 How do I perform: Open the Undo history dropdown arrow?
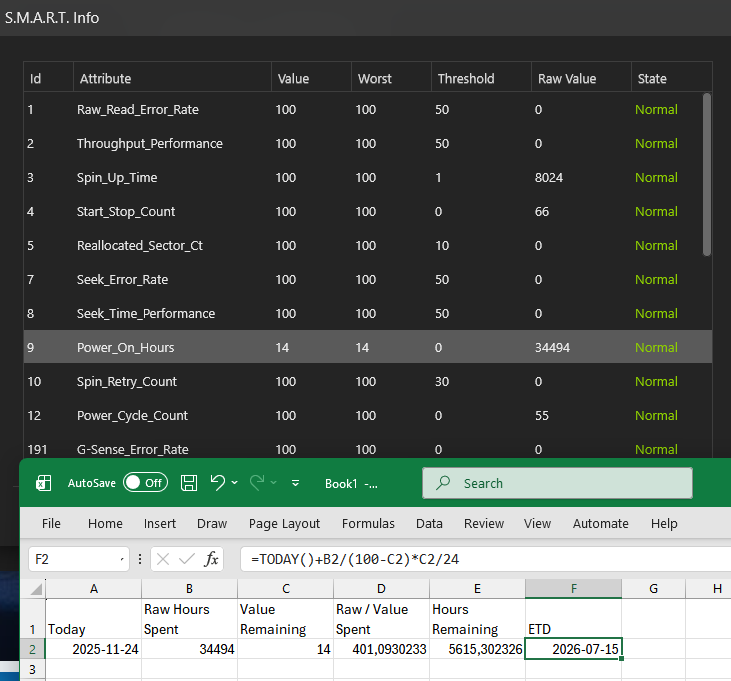click(x=234, y=483)
